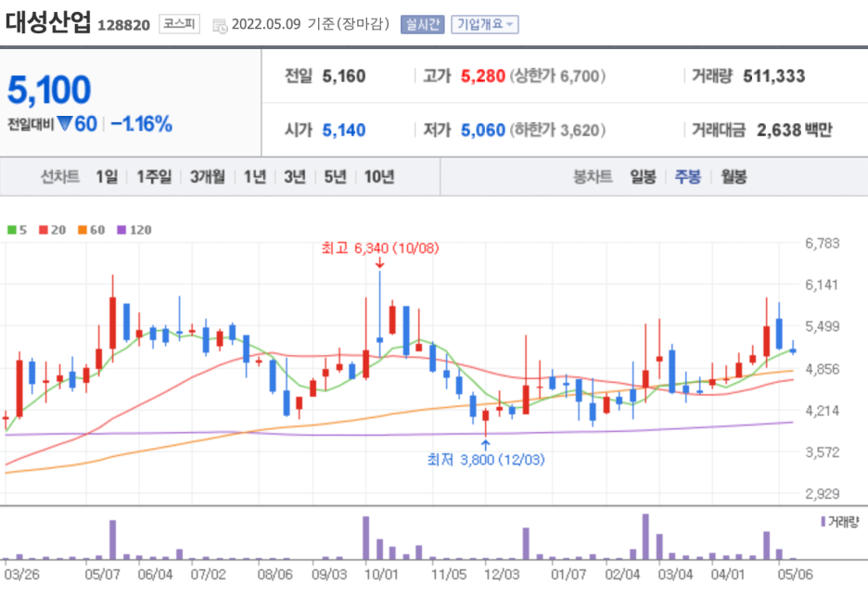Switch to 월봉 monthly candle chart
Screen dimensions: 868x597
734,177
